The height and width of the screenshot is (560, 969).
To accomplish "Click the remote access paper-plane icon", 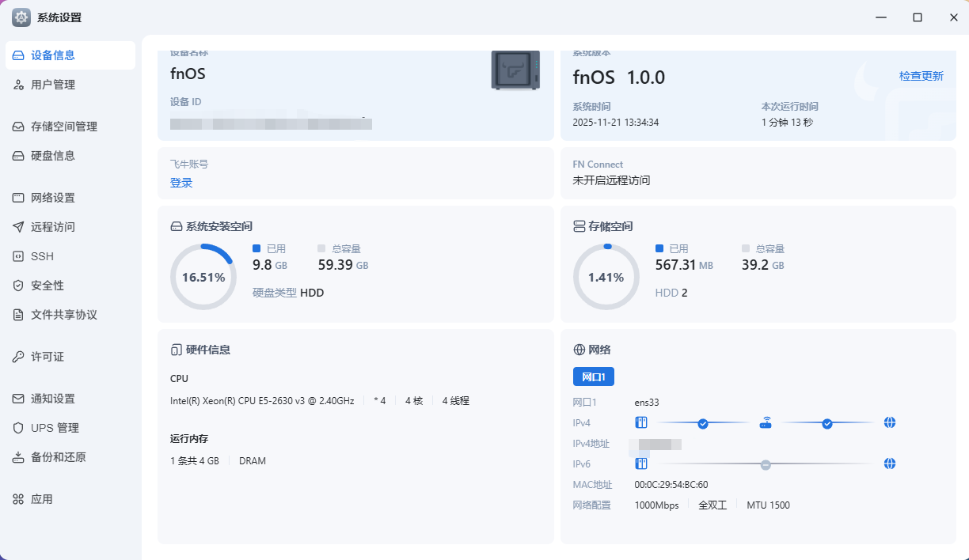I will [x=18, y=227].
